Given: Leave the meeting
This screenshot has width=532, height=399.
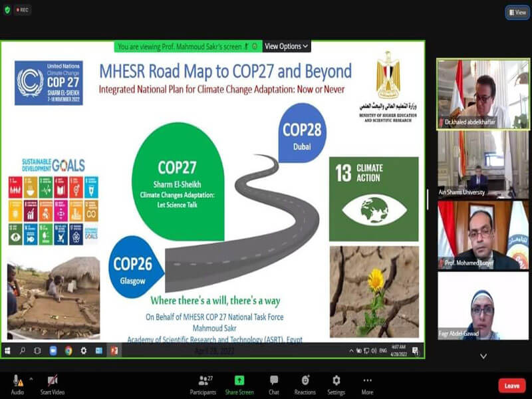Looking at the screenshot, I should tap(512, 386).
